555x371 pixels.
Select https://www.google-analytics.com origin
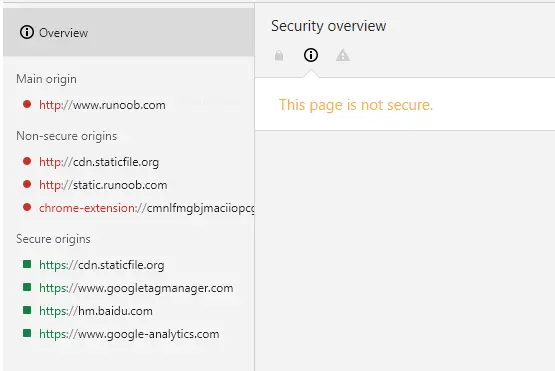(x=129, y=334)
